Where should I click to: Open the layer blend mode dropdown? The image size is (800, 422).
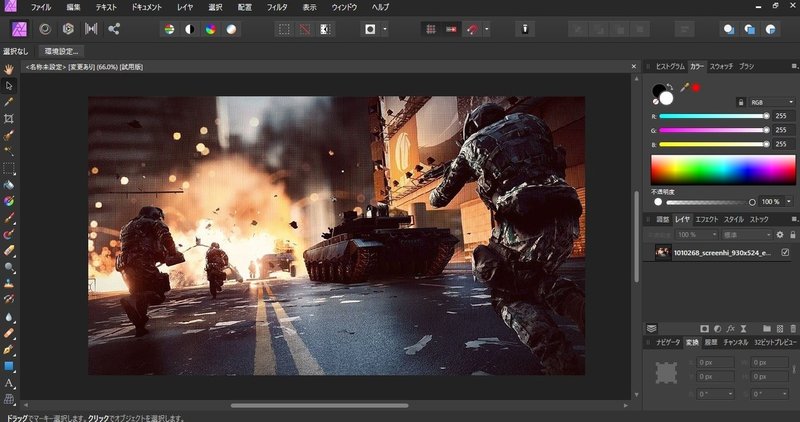tap(746, 235)
